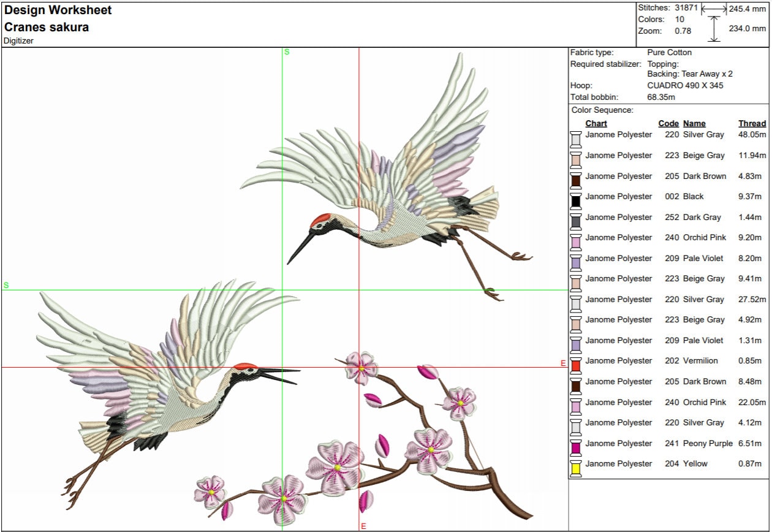Click the CUADRO 490 X 345 hoop entry
772x532 pixels.
click(x=686, y=85)
